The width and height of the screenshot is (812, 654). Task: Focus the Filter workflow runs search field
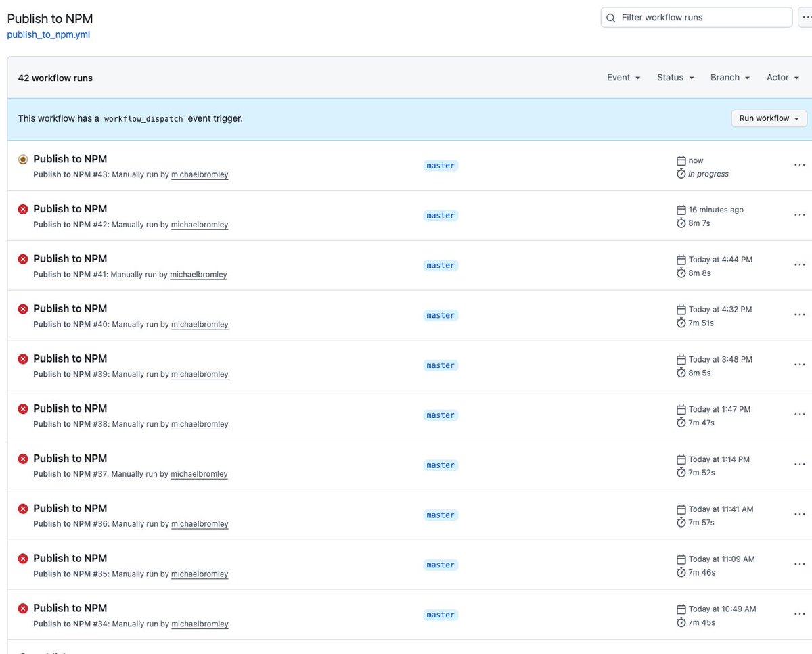[696, 18]
